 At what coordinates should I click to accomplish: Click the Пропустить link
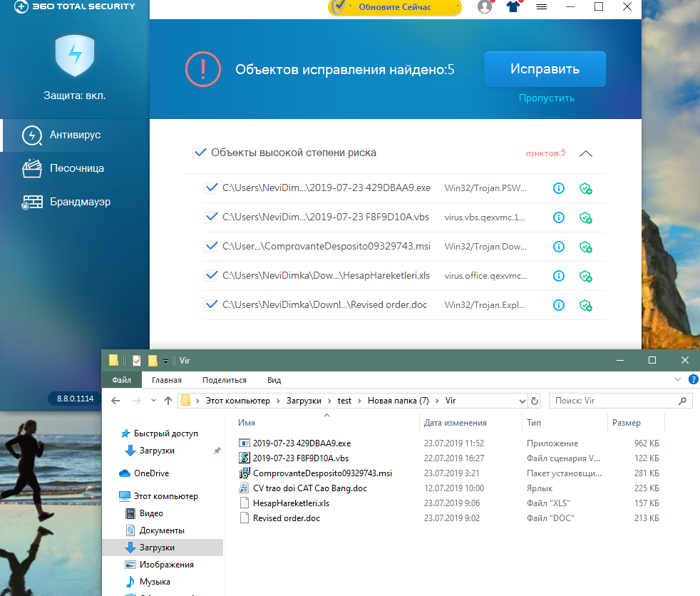point(547,98)
